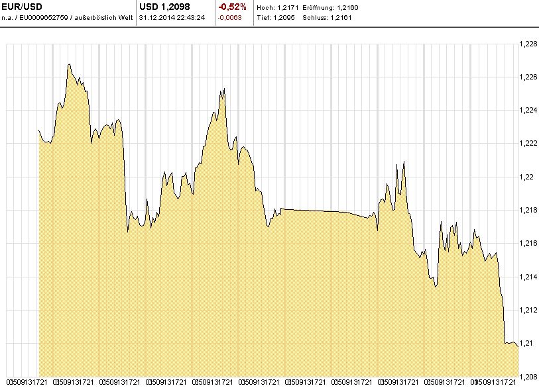This screenshot has width=539, height=392.
Task: Click the 1,226 y-axis label
Action: [528, 77]
